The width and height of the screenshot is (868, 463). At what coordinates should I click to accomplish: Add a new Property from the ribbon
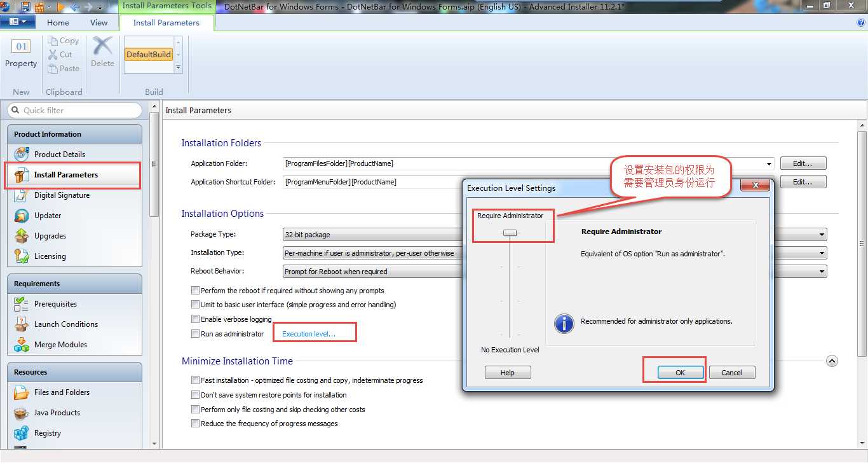pyautogui.click(x=21, y=54)
